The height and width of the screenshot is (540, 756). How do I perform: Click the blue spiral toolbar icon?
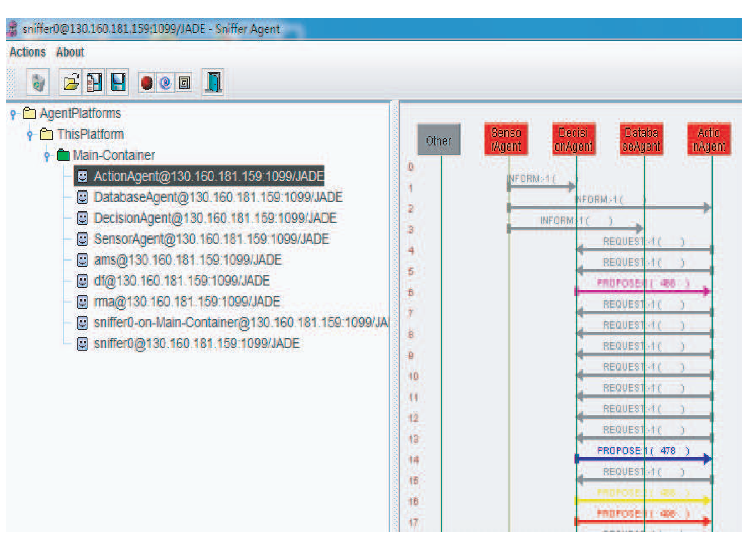[x=165, y=83]
